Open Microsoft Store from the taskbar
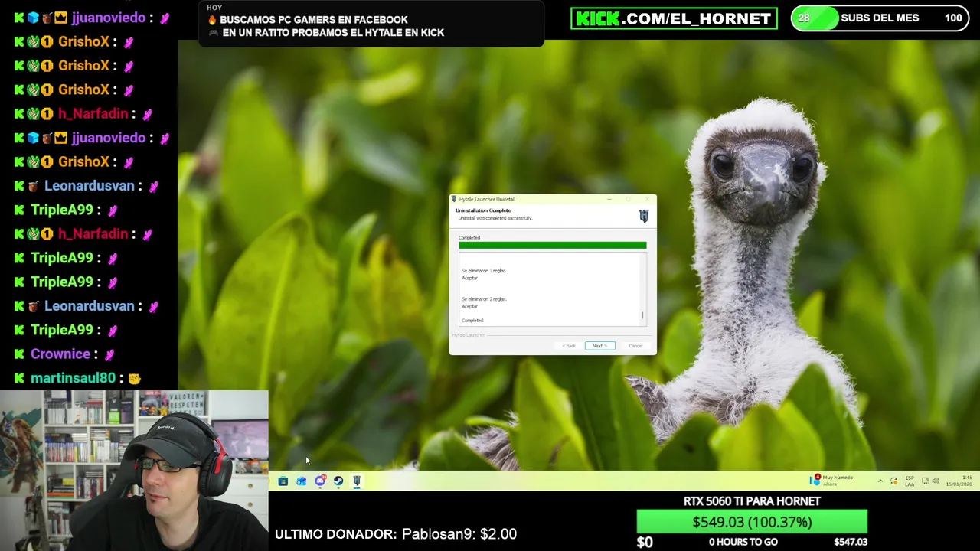This screenshot has height=551, width=980. coord(283,481)
